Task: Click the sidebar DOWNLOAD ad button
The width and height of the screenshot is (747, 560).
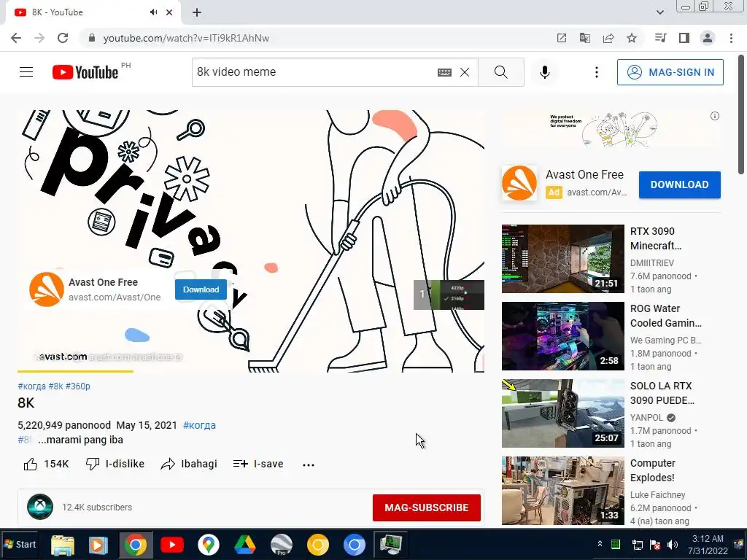Action: click(x=679, y=184)
